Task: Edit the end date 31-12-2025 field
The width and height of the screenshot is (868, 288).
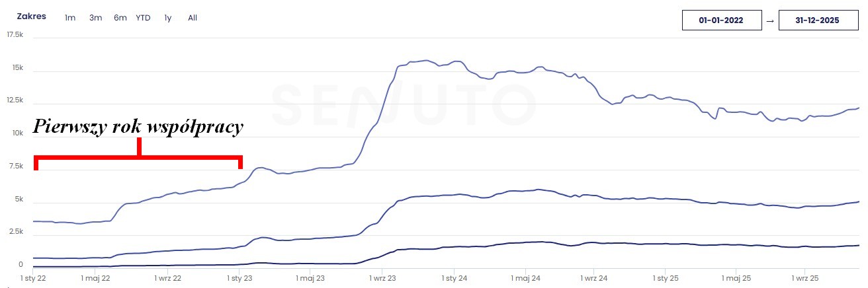Action: point(818,20)
